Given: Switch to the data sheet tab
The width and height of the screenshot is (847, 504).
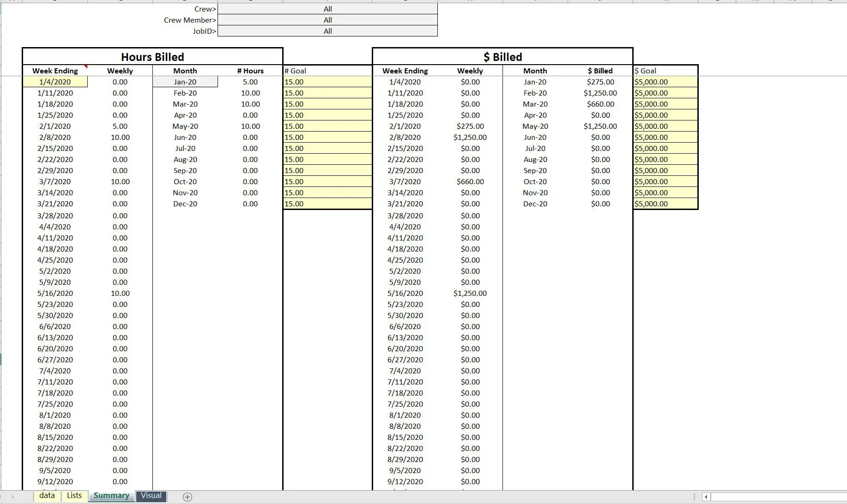Looking at the screenshot, I should pos(47,496).
